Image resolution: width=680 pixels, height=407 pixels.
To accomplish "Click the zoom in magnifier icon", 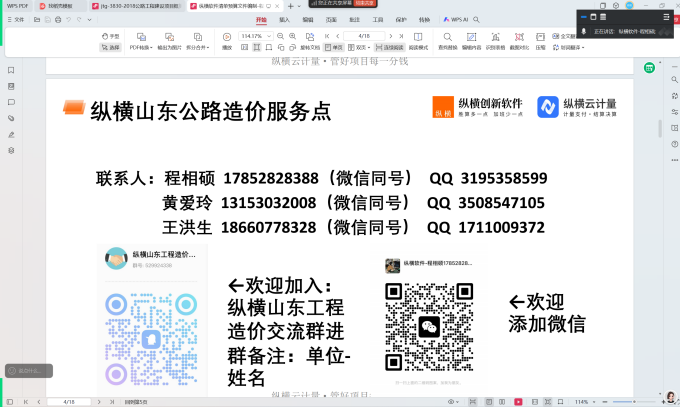I will (293, 36).
